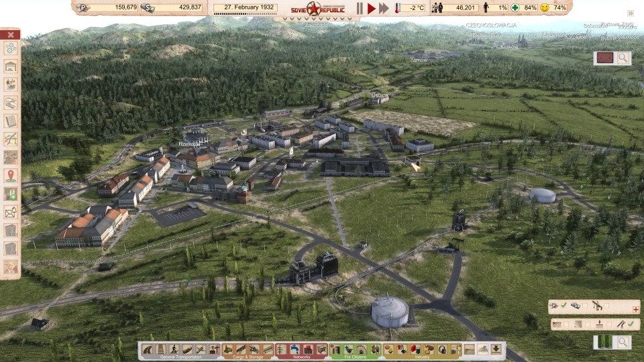Select the construction crane industry tool
The width and height of the screenshot is (644, 362).
(x=456, y=349)
